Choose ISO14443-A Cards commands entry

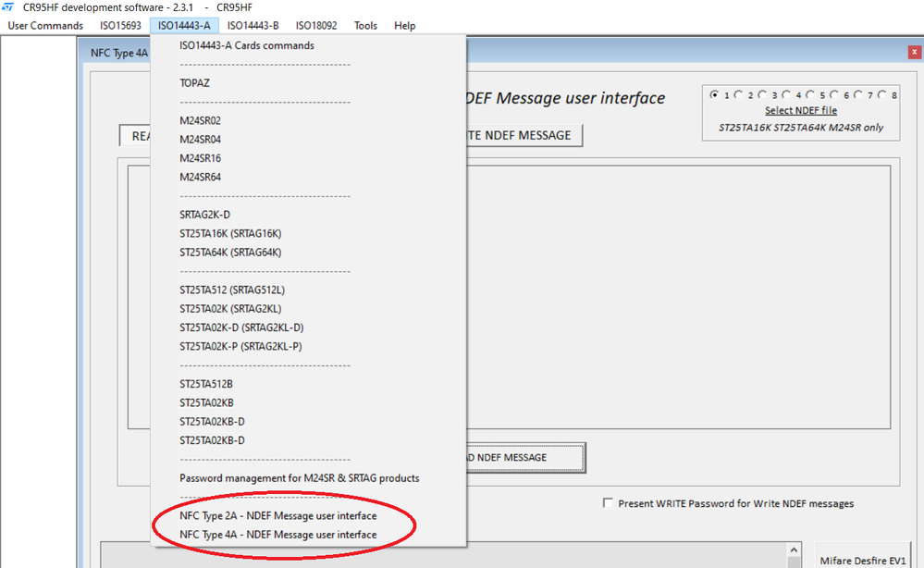pyautogui.click(x=308, y=45)
